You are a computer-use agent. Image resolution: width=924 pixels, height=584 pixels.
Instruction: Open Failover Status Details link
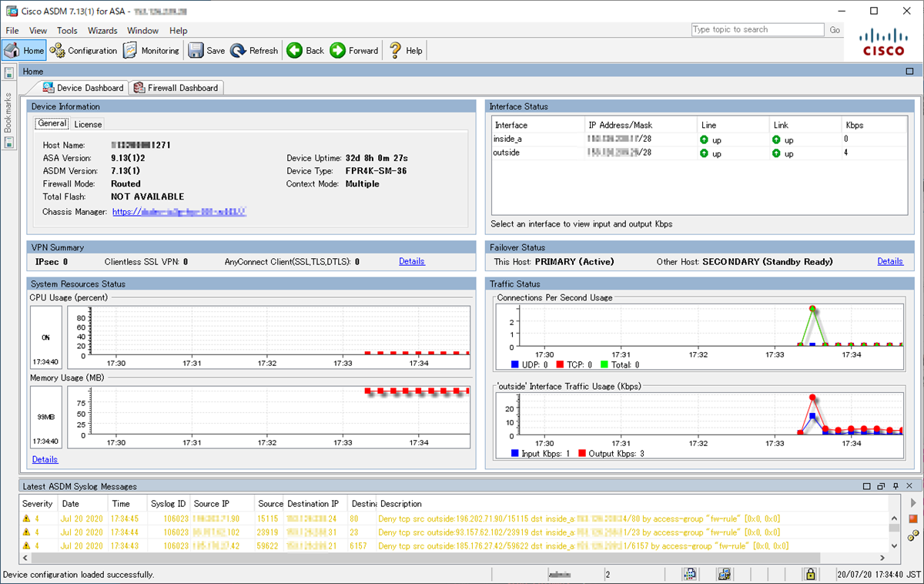pyautogui.click(x=890, y=261)
